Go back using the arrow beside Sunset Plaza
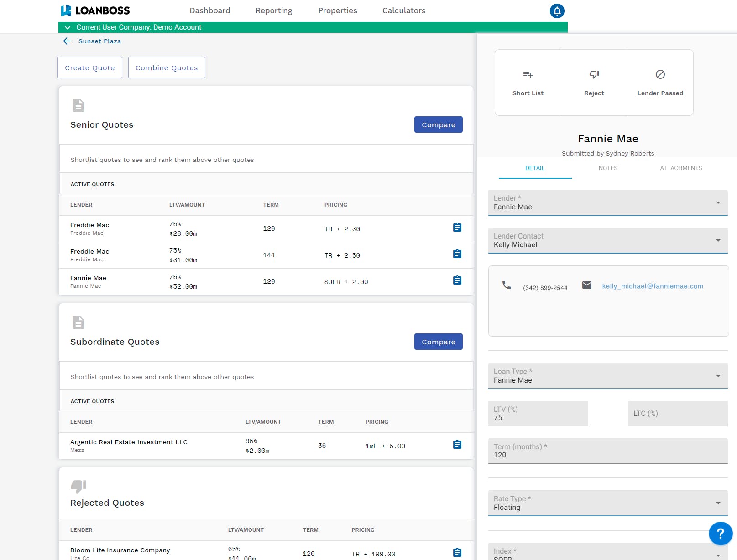The image size is (737, 560). pyautogui.click(x=67, y=41)
